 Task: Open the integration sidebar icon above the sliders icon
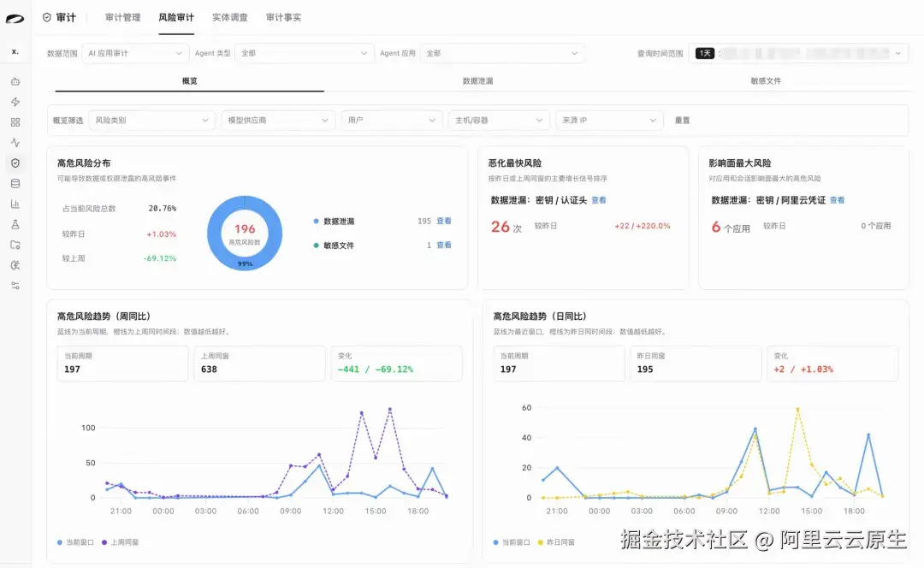click(15, 265)
